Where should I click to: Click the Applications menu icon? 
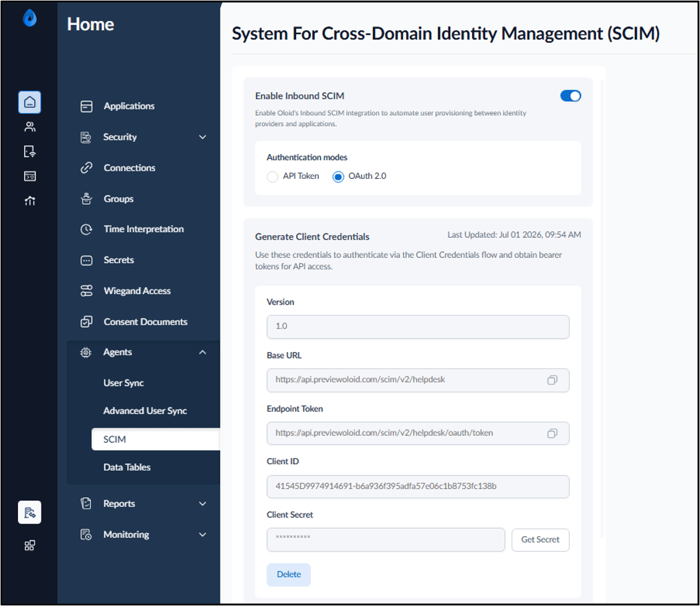tap(86, 106)
